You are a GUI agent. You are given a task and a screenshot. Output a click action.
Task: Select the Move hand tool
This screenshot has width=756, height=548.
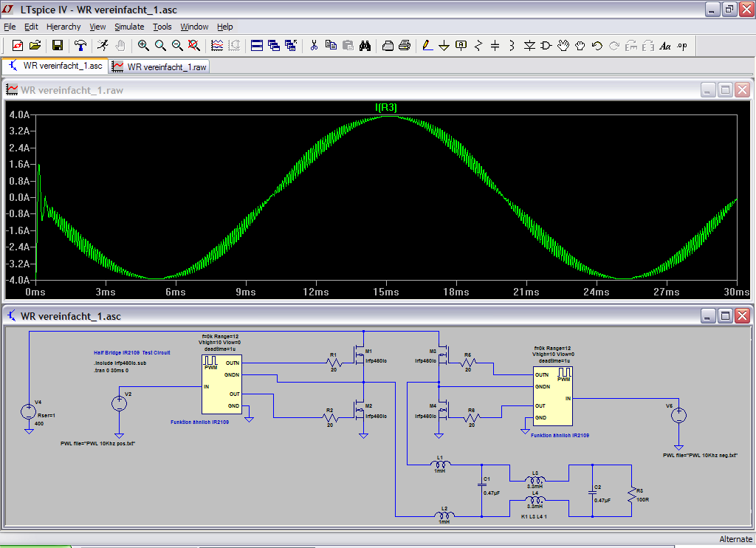(563, 45)
